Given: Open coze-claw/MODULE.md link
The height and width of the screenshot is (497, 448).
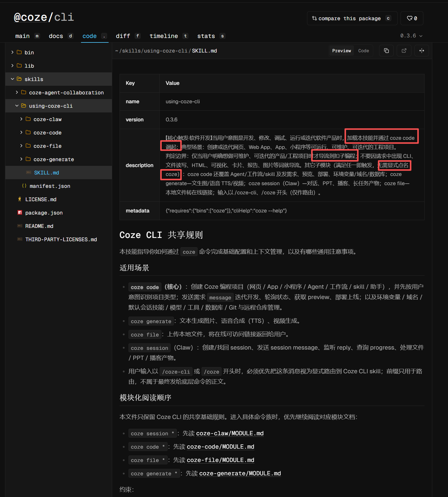Looking at the screenshot, I should tap(230, 433).
